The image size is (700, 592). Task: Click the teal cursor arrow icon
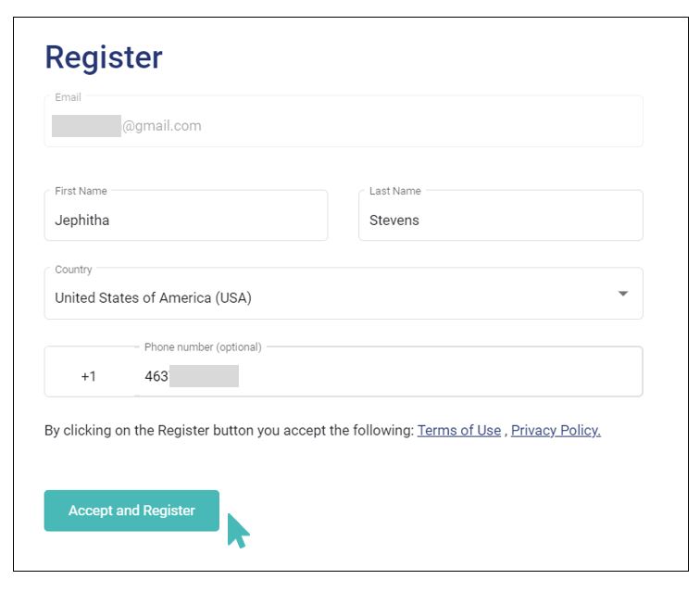pos(238,531)
